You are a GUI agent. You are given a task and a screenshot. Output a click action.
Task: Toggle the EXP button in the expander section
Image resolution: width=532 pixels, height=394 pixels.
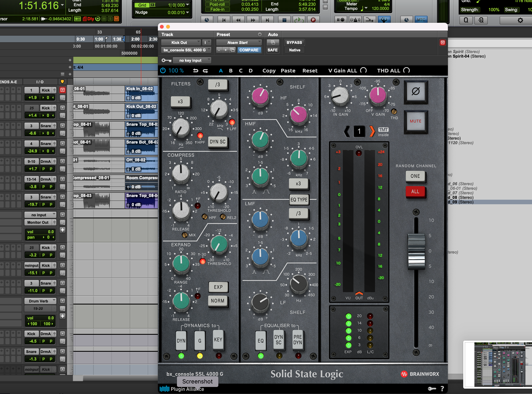(x=218, y=287)
